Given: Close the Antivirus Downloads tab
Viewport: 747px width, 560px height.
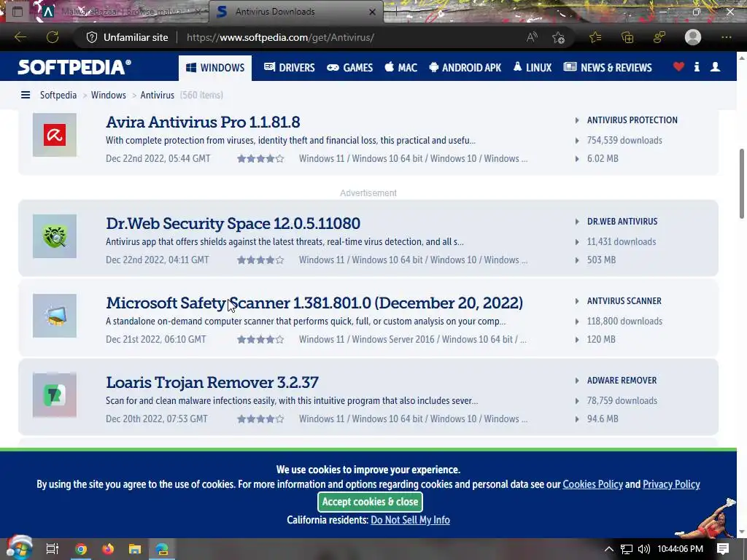Looking at the screenshot, I should point(373,12).
